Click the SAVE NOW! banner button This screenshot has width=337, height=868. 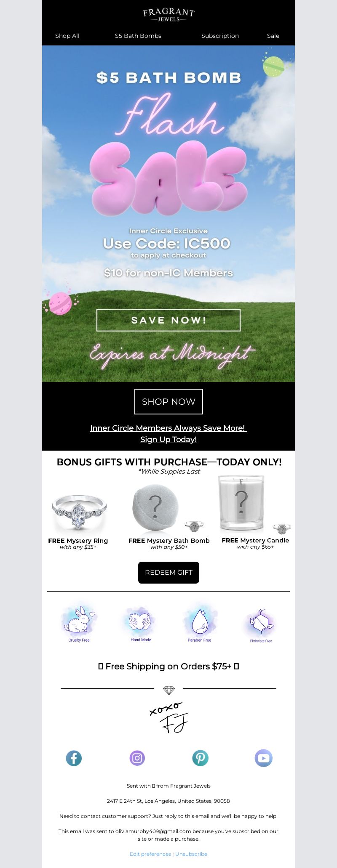168,320
